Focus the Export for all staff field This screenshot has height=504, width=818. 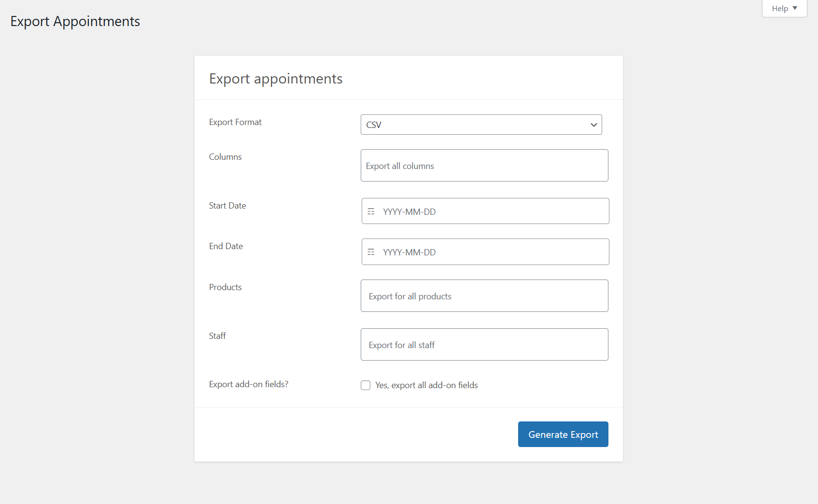coord(484,344)
